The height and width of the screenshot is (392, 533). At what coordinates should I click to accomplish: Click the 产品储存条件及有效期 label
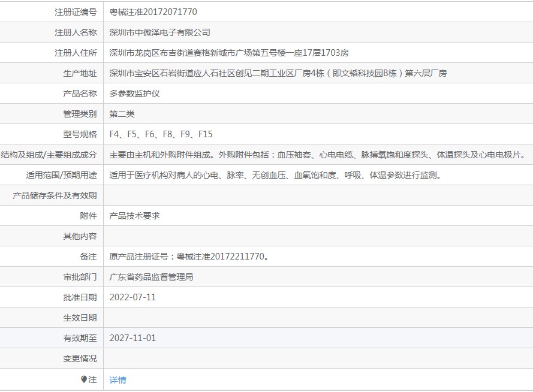coord(55,195)
